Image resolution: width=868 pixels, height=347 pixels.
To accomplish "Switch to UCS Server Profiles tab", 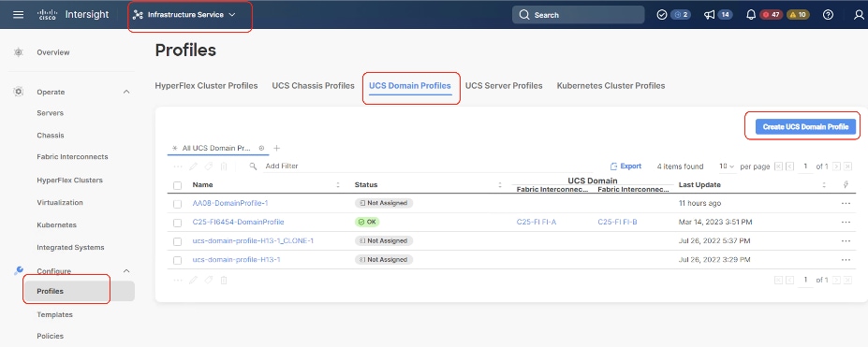I will tap(504, 86).
